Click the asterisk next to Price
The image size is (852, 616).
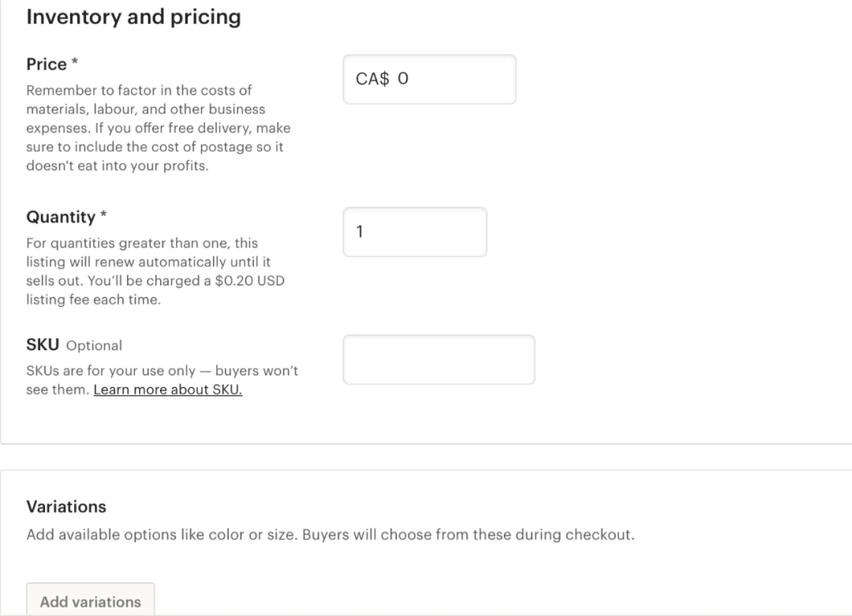click(74, 62)
